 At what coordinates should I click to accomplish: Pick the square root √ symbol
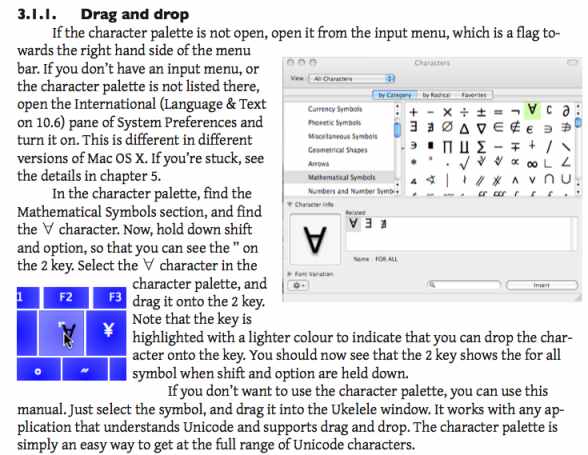464,163
